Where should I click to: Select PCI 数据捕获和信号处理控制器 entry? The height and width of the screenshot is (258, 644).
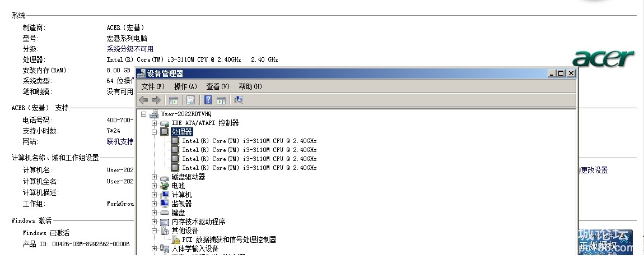tap(229, 239)
